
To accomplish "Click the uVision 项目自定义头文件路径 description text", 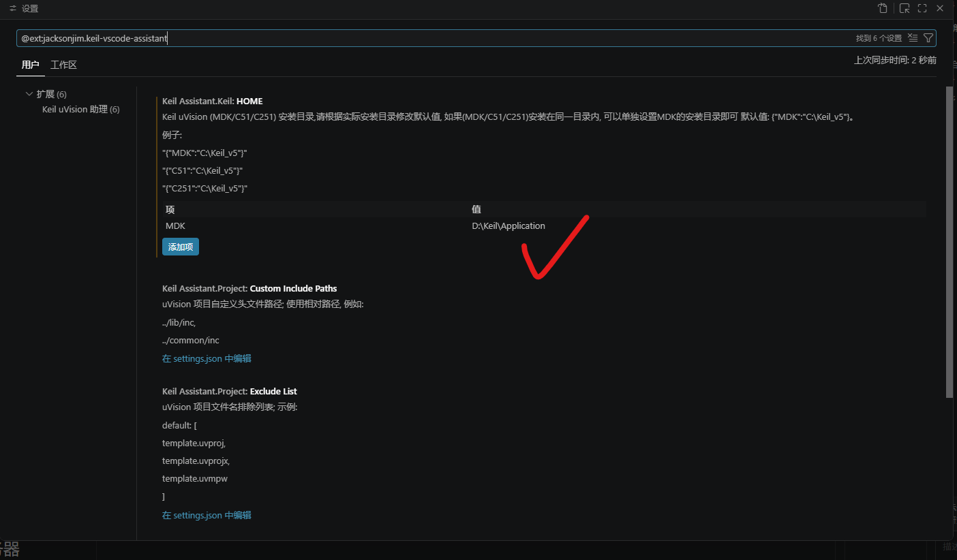I will (x=263, y=305).
